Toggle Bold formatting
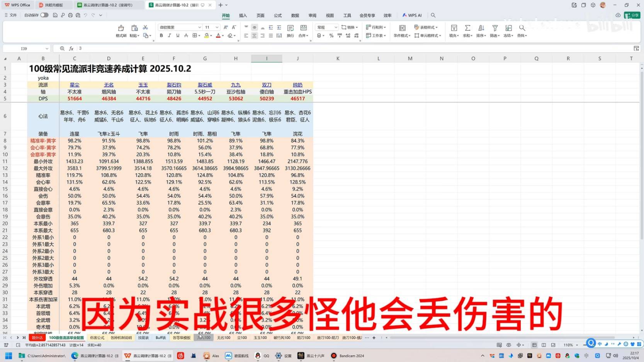The image size is (644, 362). click(161, 36)
